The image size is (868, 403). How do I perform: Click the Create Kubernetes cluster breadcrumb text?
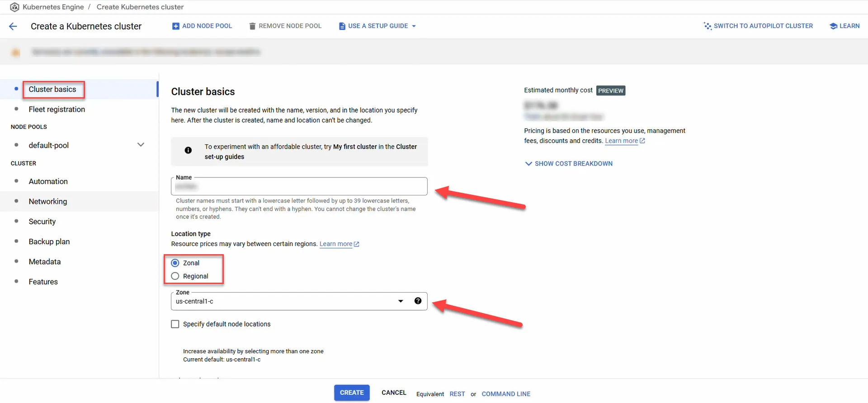140,7
